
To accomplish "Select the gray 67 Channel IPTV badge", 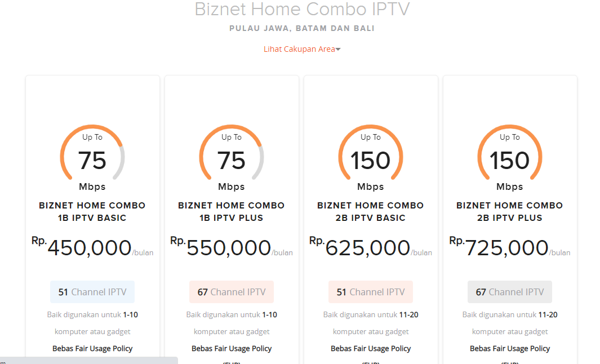I will [510, 292].
